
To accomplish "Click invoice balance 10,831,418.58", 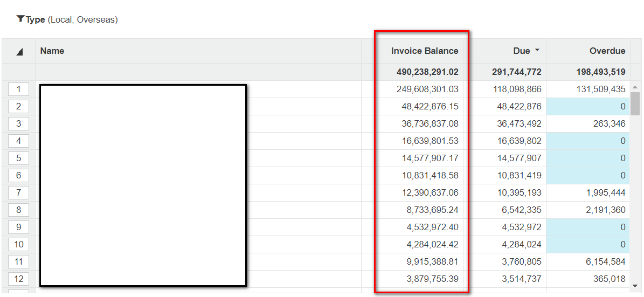I will pyautogui.click(x=430, y=175).
